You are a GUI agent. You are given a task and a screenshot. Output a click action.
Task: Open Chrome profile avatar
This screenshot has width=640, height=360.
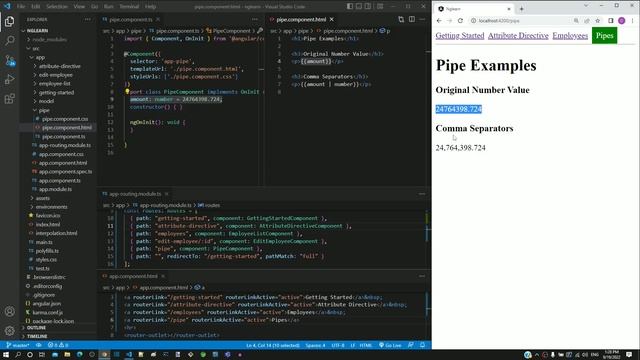(622, 20)
